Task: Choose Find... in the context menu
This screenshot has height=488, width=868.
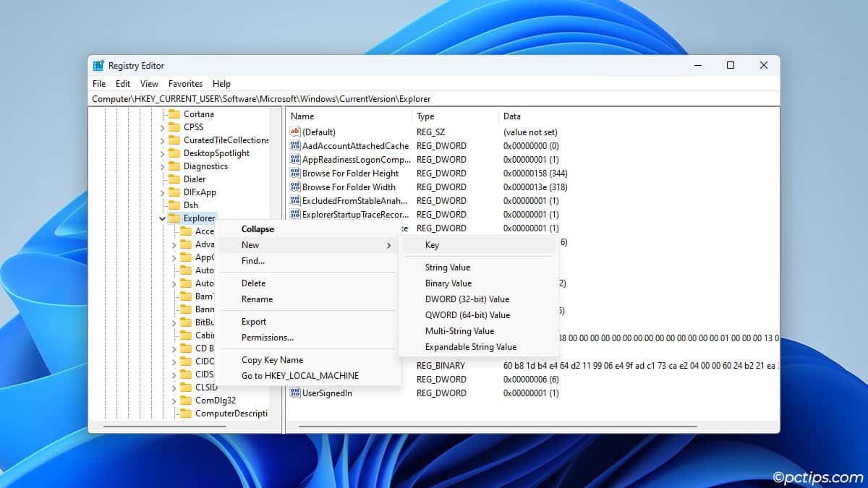Action: (307, 261)
